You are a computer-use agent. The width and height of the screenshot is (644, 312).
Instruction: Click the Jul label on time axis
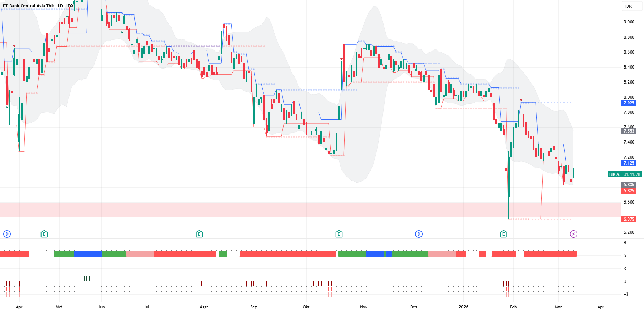147,307
